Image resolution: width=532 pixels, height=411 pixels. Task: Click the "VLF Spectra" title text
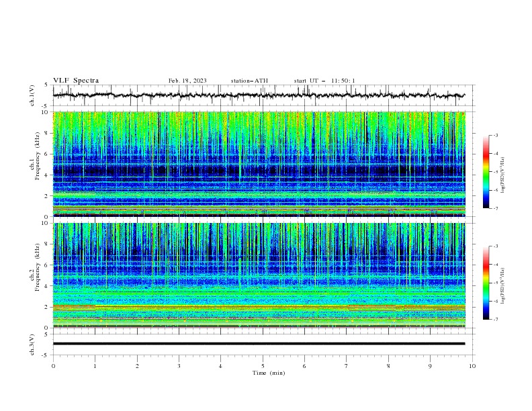(76, 81)
